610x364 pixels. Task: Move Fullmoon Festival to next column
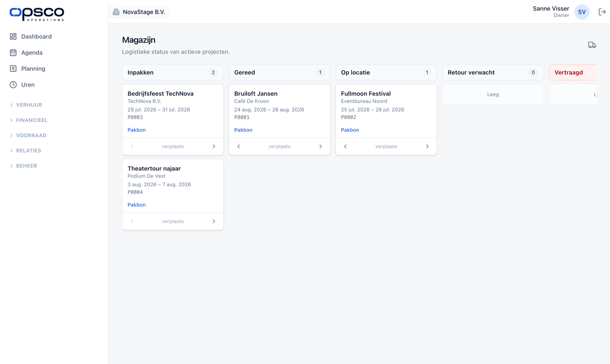(x=427, y=147)
